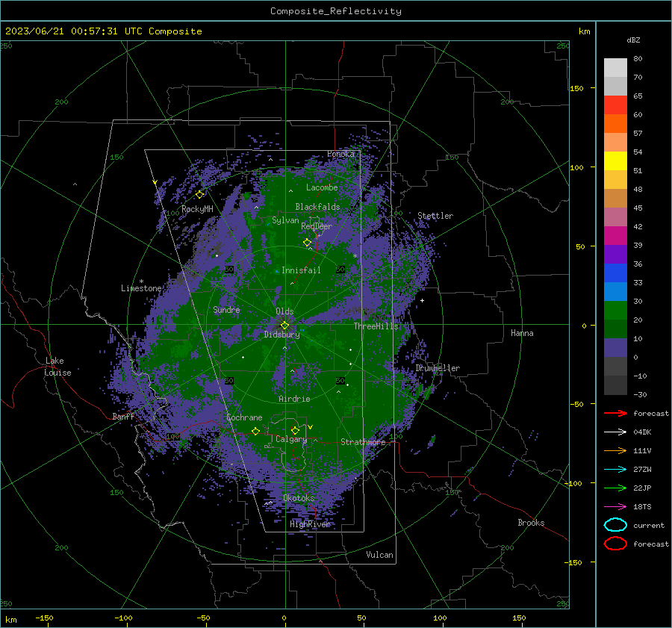The width and height of the screenshot is (672, 628).
Task: Click the 18TS legend label
Action: click(642, 506)
